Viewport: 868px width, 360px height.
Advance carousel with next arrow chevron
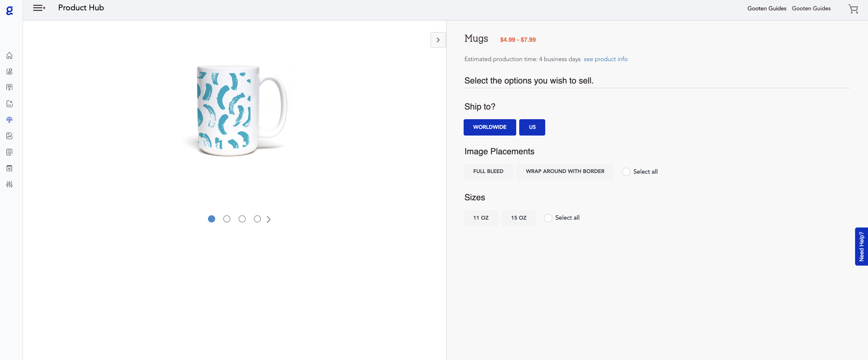269,219
